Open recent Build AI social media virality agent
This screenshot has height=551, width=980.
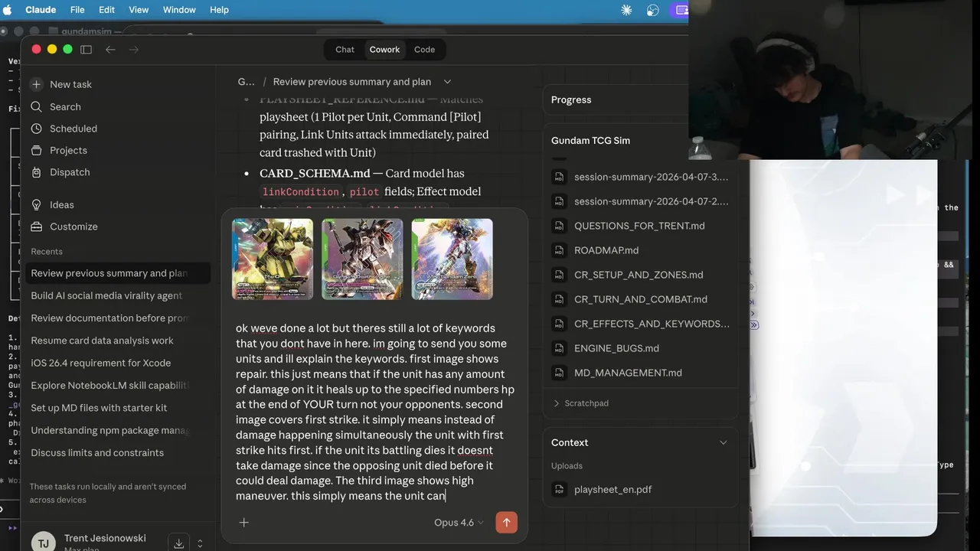[116, 295]
